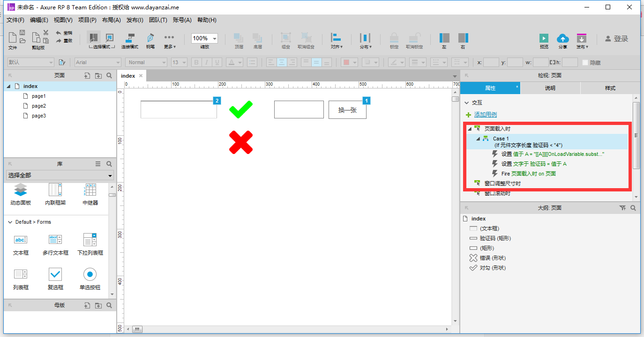The width and height of the screenshot is (644, 337).
Task: Click the 添加用例 link
Action: (485, 115)
